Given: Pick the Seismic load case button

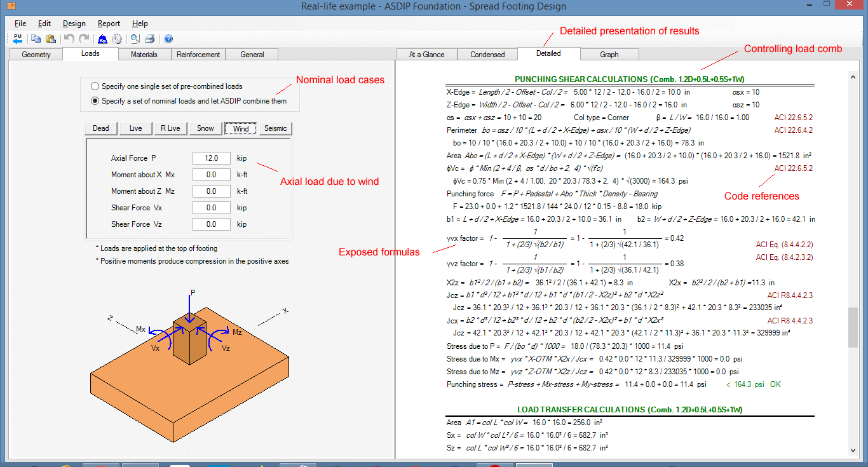Looking at the screenshot, I should tap(276, 128).
